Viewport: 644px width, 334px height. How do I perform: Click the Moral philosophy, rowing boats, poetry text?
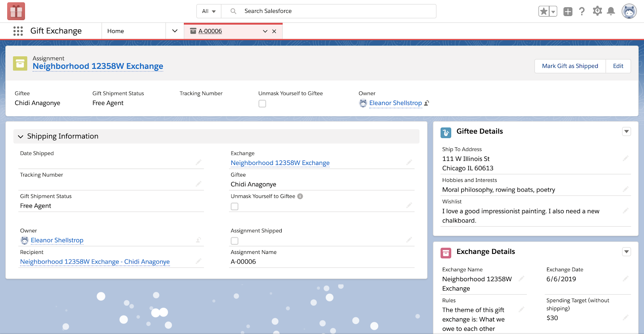pyautogui.click(x=499, y=190)
